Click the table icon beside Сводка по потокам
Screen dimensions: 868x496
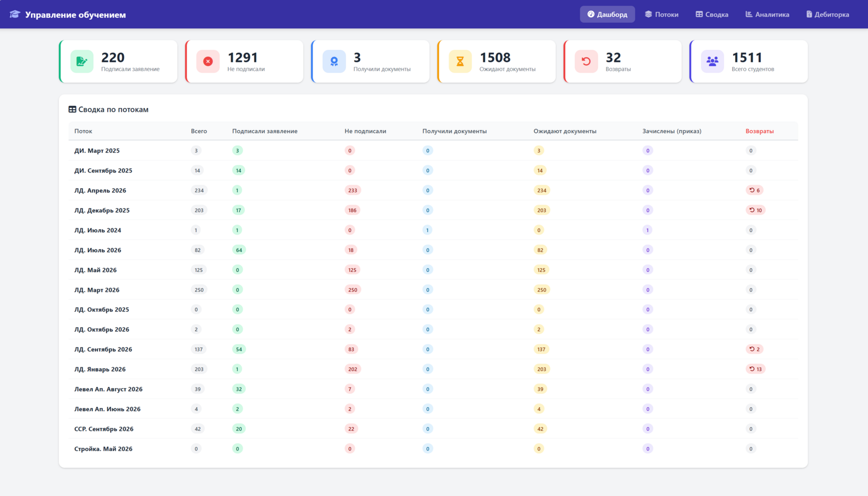72,110
